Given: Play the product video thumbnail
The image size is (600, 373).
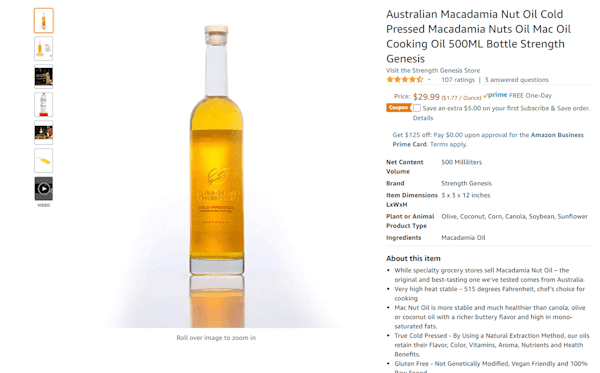Looking at the screenshot, I should pyautogui.click(x=44, y=189).
